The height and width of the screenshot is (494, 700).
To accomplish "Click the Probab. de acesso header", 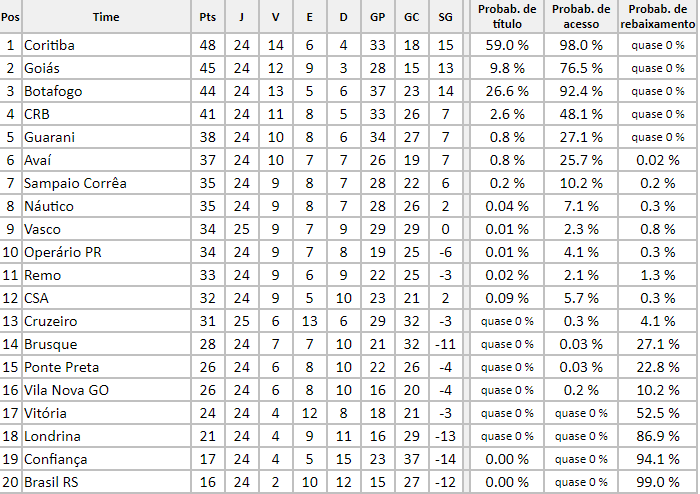I will (x=582, y=17).
